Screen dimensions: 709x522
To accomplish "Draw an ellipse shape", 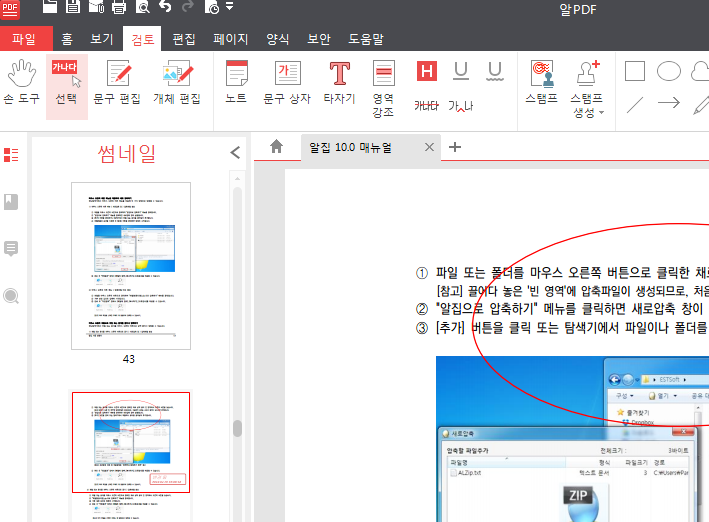I will pos(669,71).
